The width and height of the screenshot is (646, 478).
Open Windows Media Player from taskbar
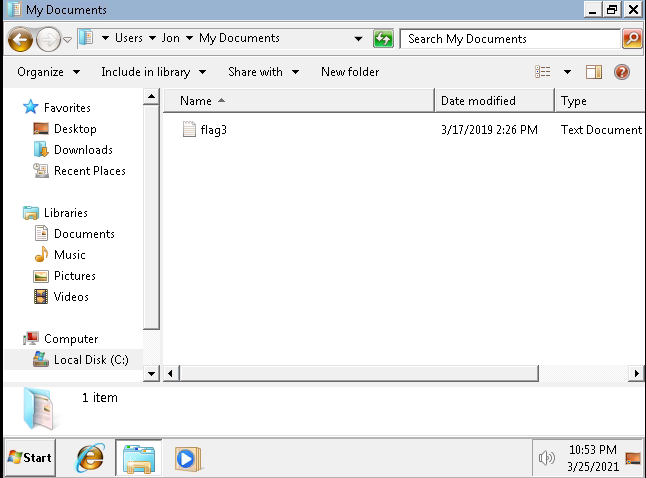pyautogui.click(x=187, y=458)
